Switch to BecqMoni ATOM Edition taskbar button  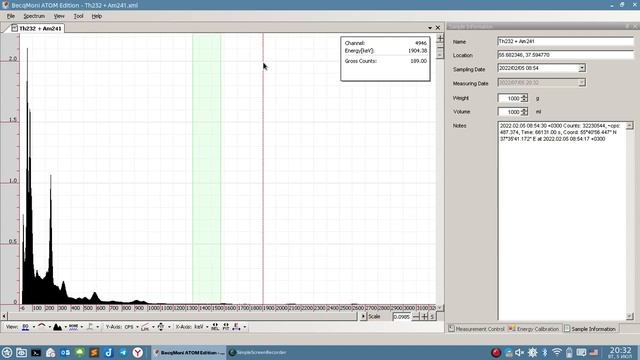pos(189,353)
